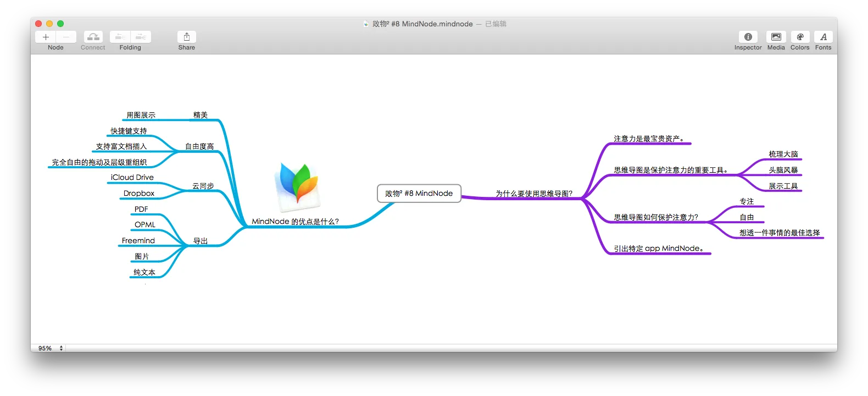Click the minus button to remove node
The height and width of the screenshot is (396, 868).
[x=66, y=37]
